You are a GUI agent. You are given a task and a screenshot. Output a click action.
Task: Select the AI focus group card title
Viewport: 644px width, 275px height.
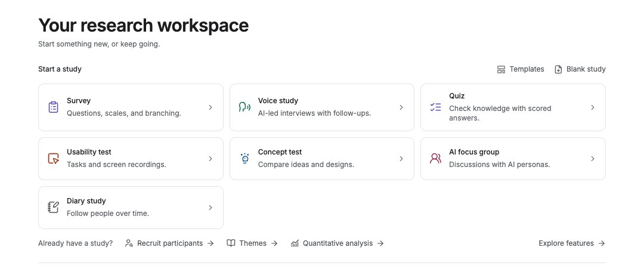pyautogui.click(x=474, y=152)
